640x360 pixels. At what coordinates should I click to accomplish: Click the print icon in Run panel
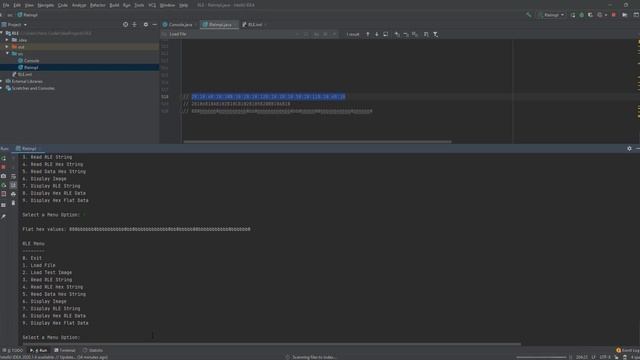(13, 194)
